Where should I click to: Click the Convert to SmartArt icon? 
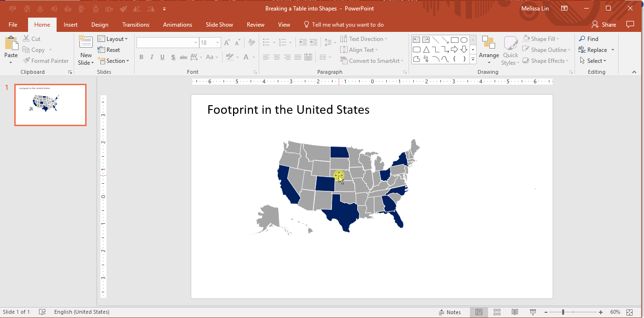pyautogui.click(x=345, y=61)
